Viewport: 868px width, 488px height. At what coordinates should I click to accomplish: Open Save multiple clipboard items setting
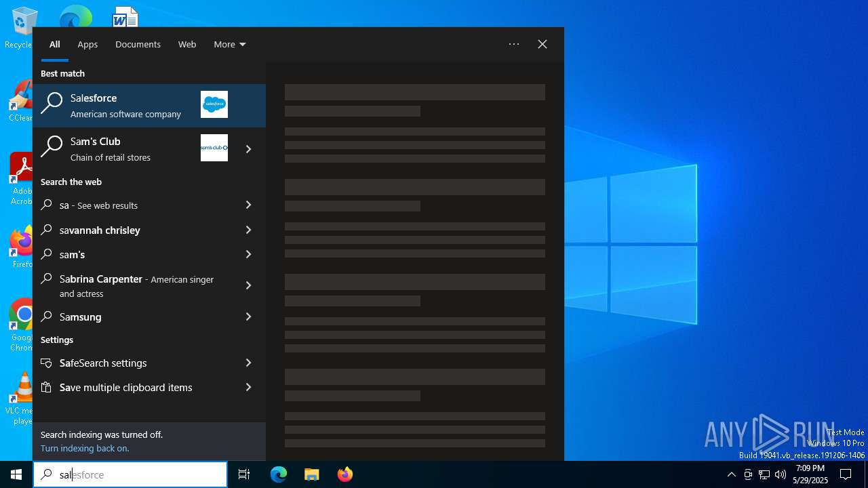click(x=132, y=387)
